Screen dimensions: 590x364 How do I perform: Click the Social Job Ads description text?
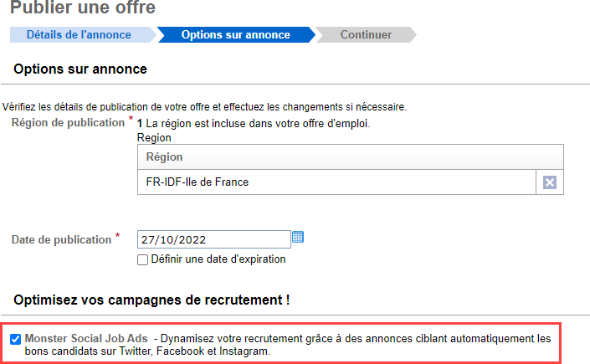click(x=288, y=345)
